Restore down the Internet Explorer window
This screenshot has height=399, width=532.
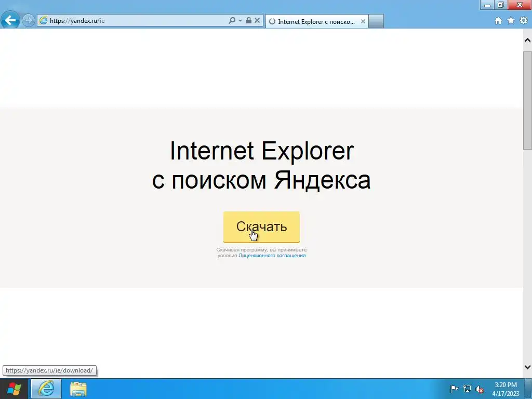click(x=501, y=5)
